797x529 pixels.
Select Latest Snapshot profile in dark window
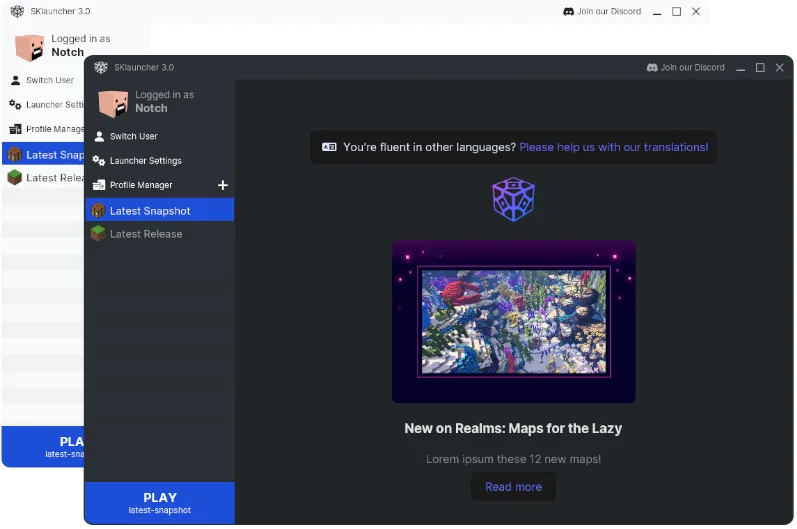[160, 210]
